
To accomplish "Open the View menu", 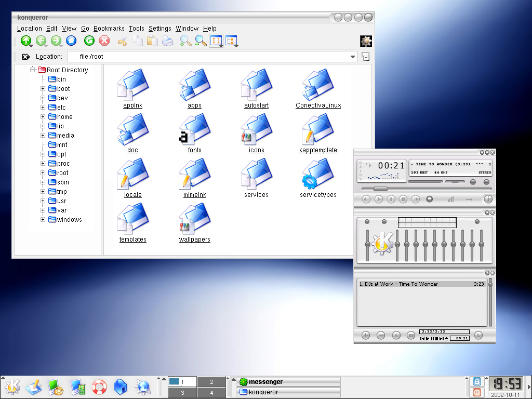I will (69, 29).
